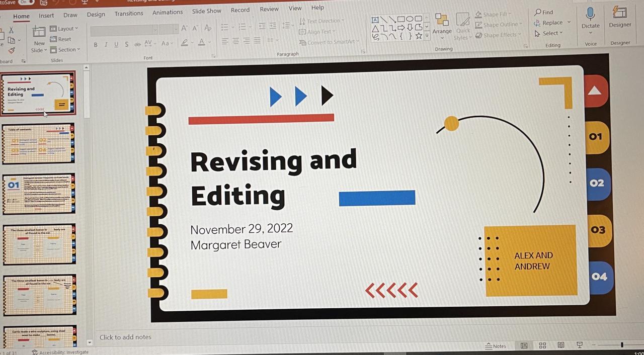644x355 pixels.
Task: Select the Triangle shape in gallery
Action: [x=375, y=28]
